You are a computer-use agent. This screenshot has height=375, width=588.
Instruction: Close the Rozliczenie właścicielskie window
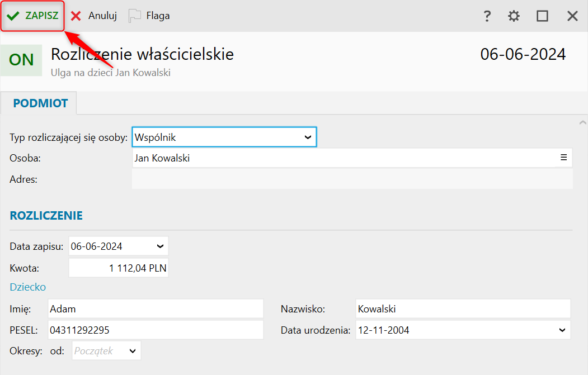(x=572, y=16)
